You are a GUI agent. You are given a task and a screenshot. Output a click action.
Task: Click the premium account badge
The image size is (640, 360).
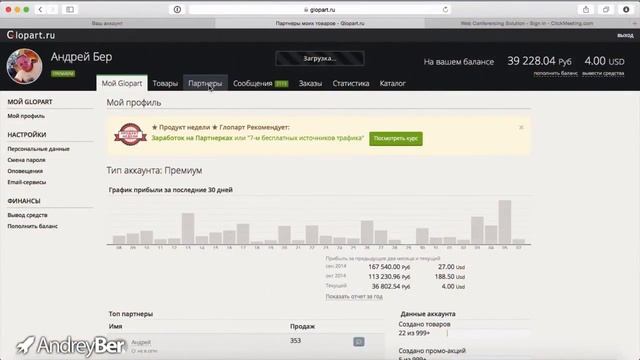click(63, 74)
